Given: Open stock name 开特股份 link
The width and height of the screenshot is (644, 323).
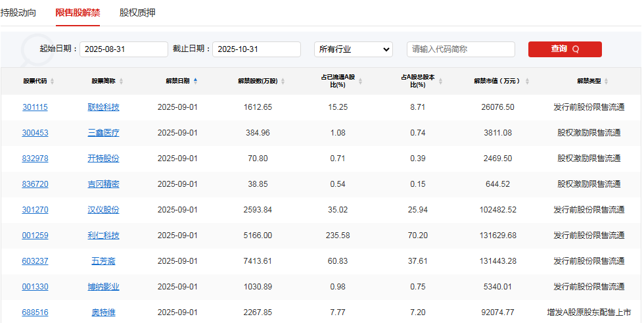Looking at the screenshot, I should tap(104, 159).
